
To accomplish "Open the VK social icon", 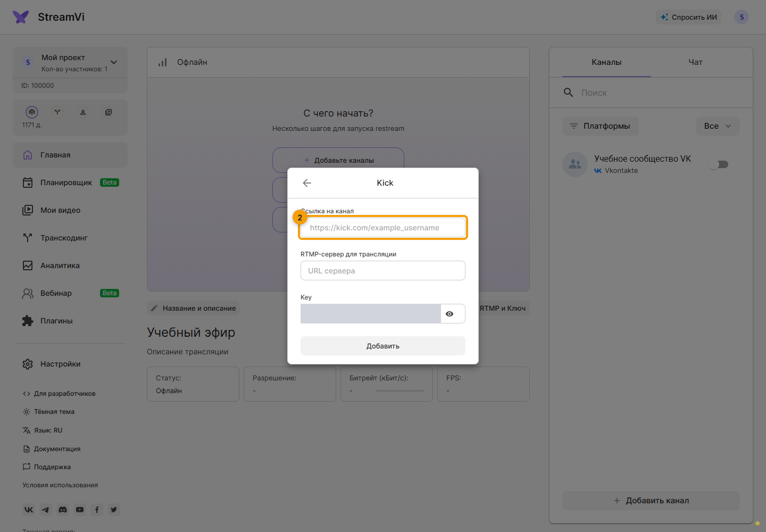I will click(29, 510).
